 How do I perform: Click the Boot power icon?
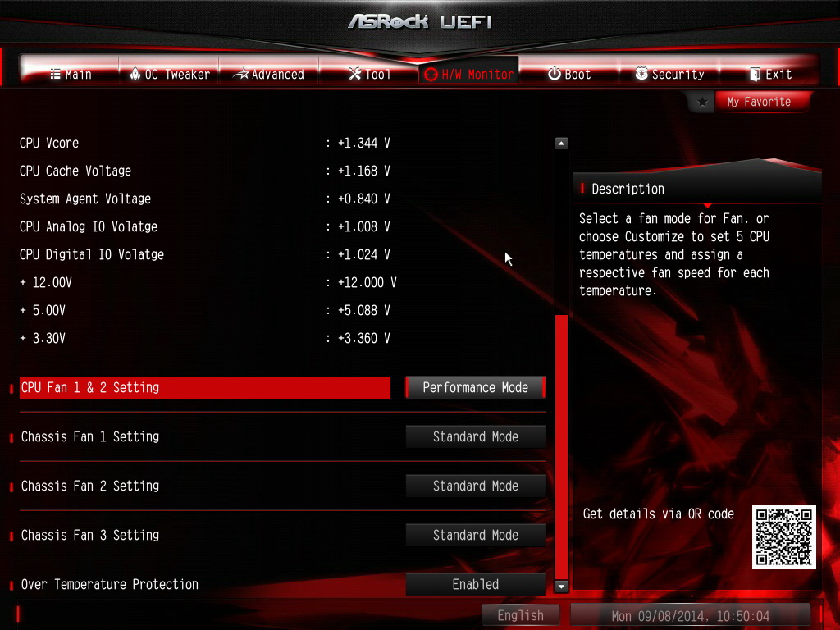click(x=554, y=74)
